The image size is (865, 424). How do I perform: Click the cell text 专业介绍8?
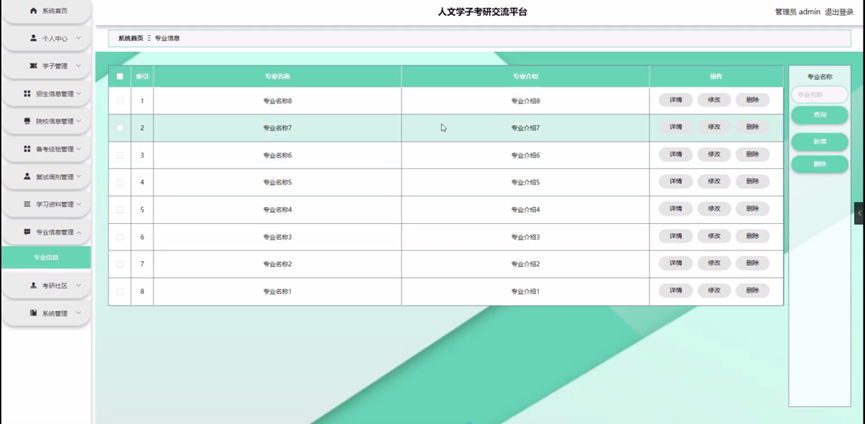point(526,101)
